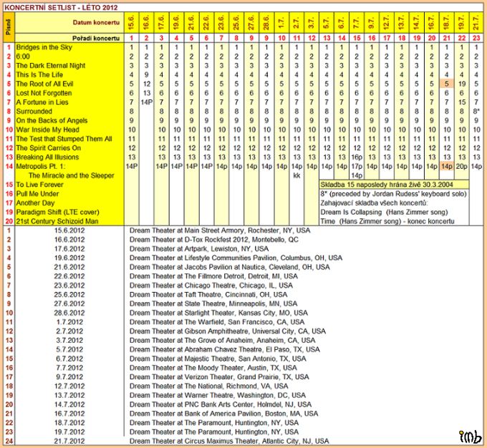Click the '8*' cell in Surrounded row
This screenshot has height=448, width=487.
tap(476, 111)
